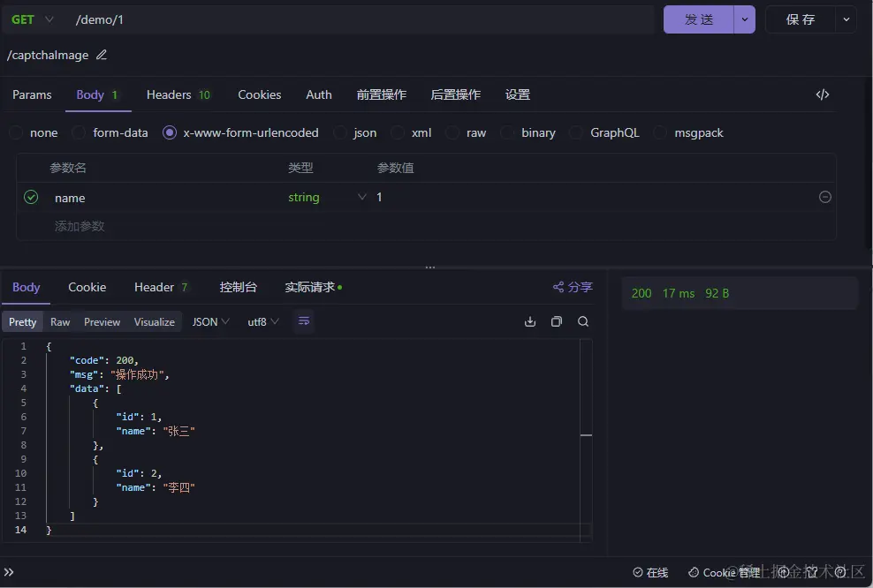This screenshot has height=588, width=873.
Task: Click the 17 ms response time text
Action: click(678, 293)
